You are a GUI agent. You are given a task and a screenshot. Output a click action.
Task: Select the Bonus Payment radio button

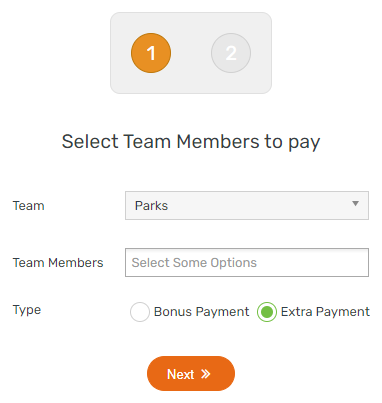click(x=140, y=312)
